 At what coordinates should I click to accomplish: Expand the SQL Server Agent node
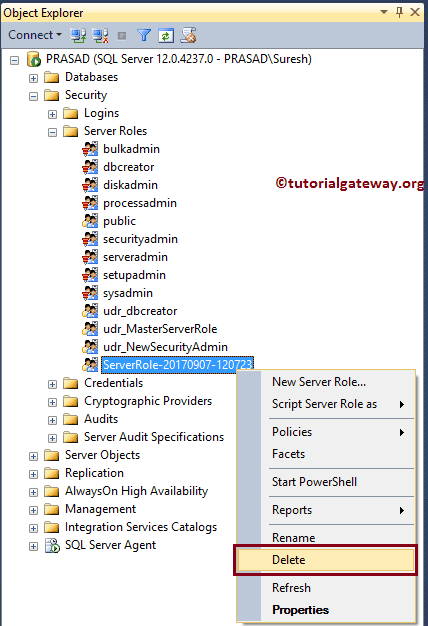tap(34, 547)
